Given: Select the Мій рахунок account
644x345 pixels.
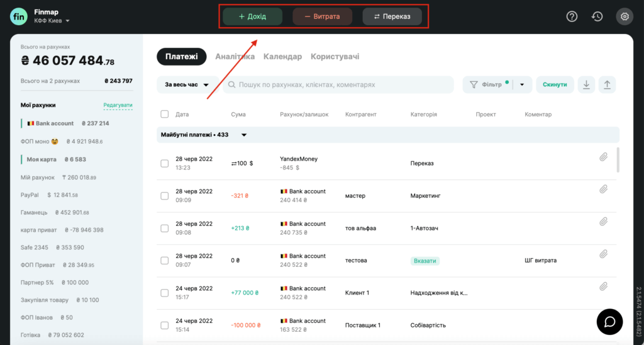Looking at the screenshot, I should click(58, 178).
